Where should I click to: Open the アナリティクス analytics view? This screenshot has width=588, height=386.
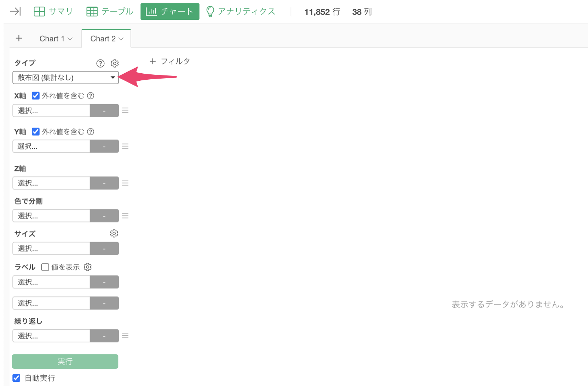241,12
